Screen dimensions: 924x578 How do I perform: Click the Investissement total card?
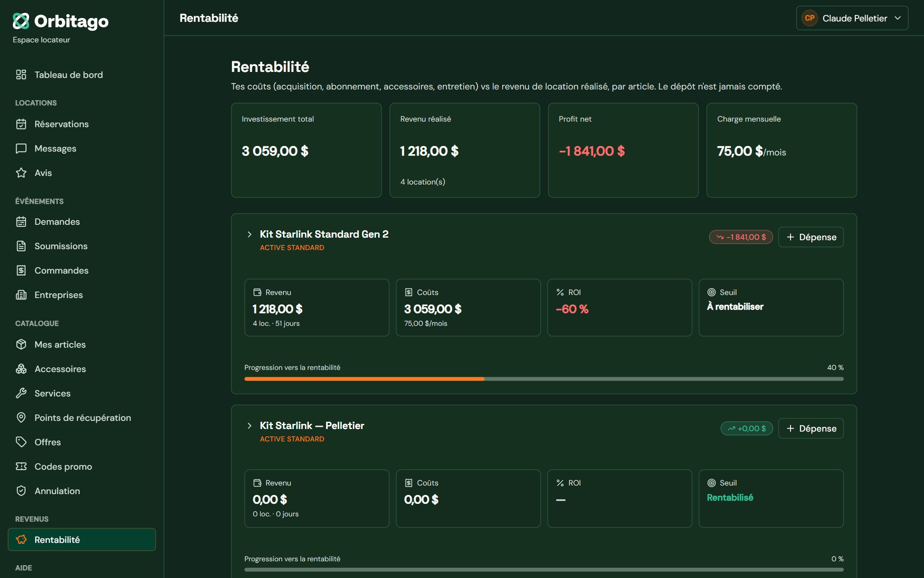click(306, 150)
